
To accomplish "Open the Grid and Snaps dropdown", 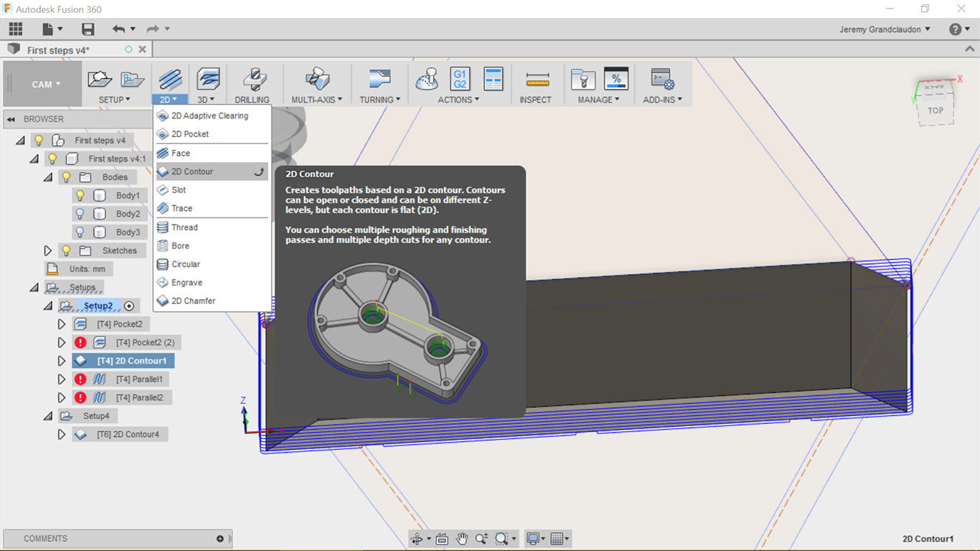I will pos(560,539).
